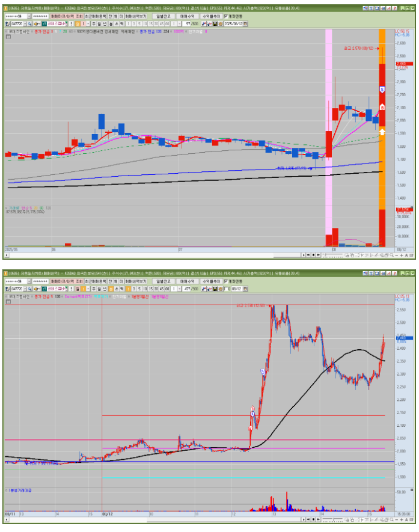
Task: Click the zoom magnifier icon below the minute chart
Action: (x=391, y=520)
